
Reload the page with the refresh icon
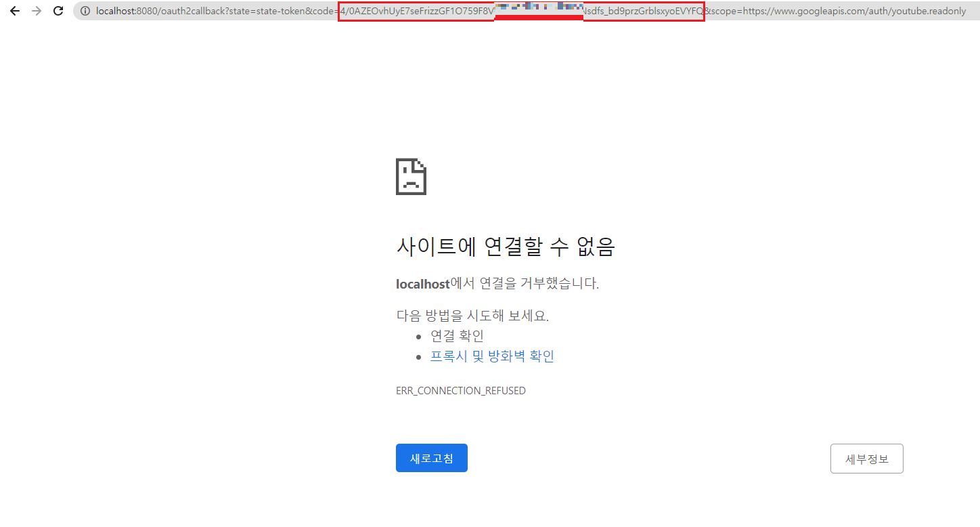coord(58,11)
